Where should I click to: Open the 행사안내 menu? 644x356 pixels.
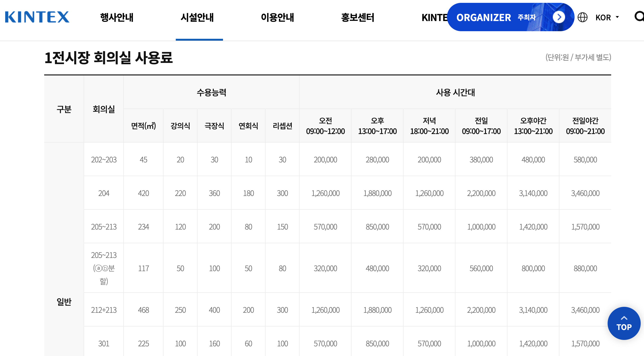click(117, 17)
